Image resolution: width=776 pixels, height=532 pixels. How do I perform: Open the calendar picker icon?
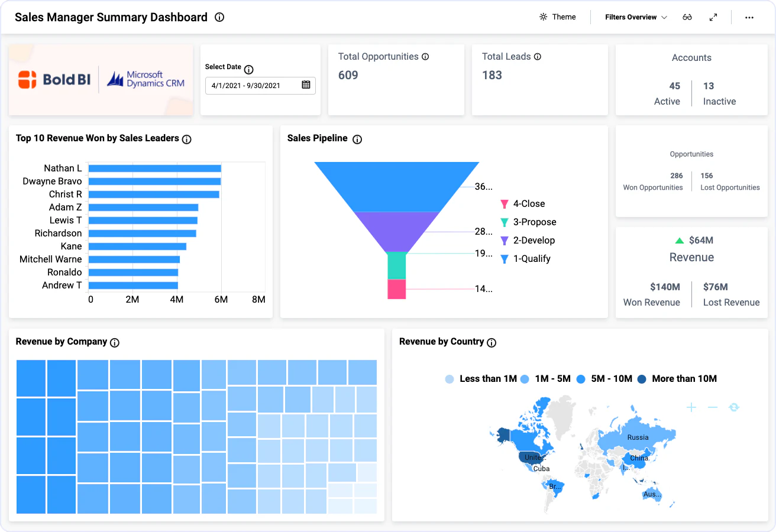pos(306,85)
